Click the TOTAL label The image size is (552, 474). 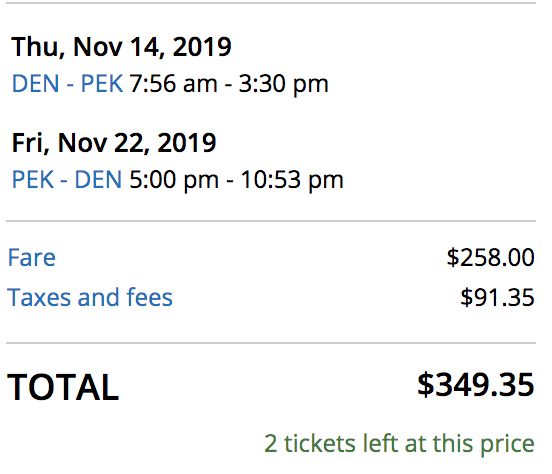[x=63, y=387]
